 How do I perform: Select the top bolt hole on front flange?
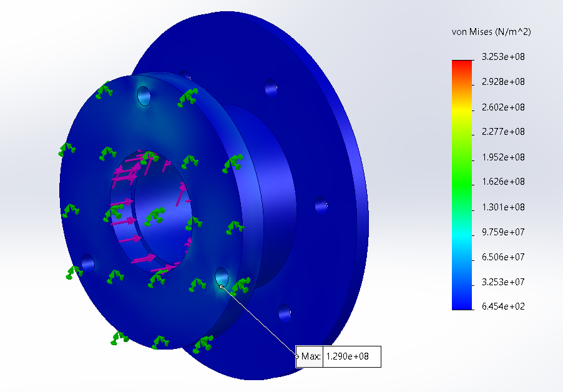click(145, 96)
